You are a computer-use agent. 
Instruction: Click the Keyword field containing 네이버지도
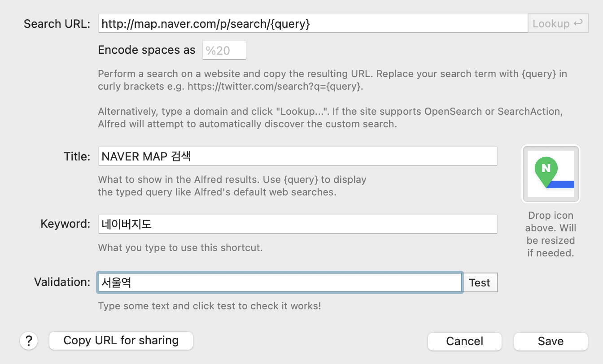(x=297, y=224)
